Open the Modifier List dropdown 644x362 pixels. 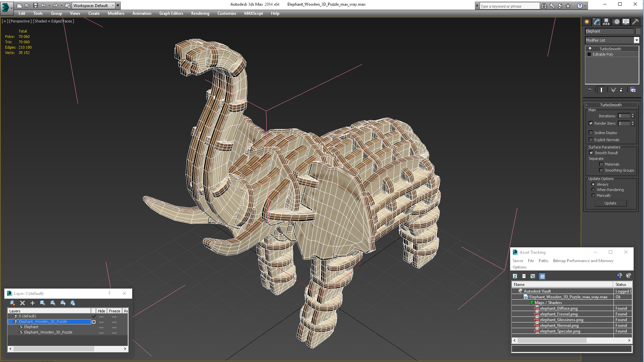point(636,40)
